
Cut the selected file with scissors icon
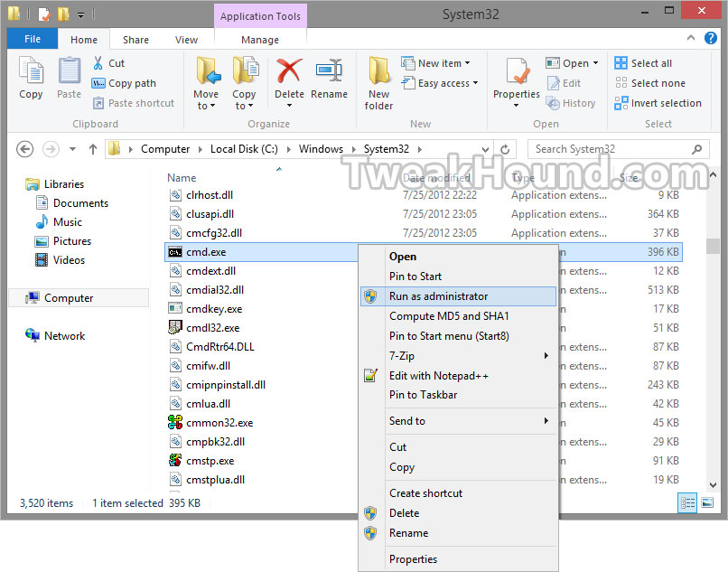[x=109, y=63]
